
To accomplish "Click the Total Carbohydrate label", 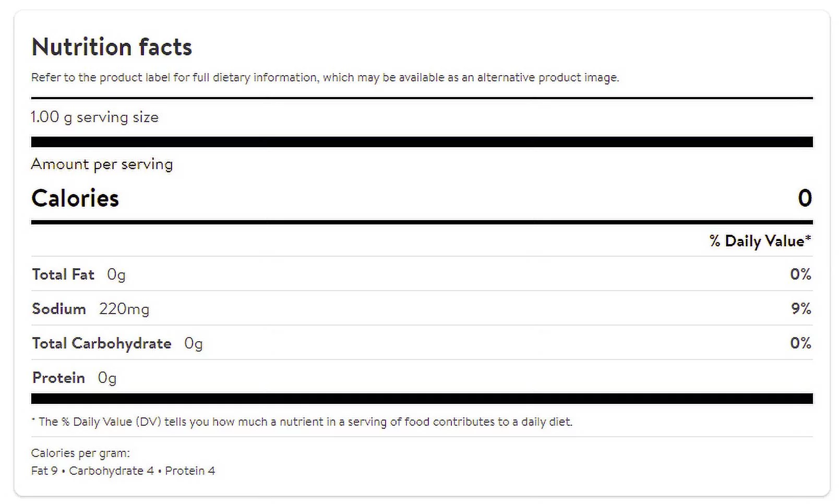I will 102,343.
